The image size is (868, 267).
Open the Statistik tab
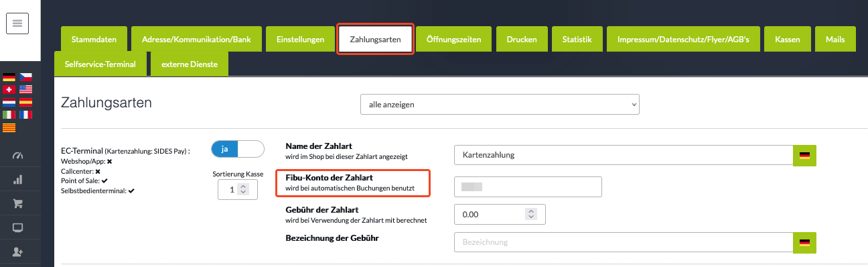[x=577, y=39]
